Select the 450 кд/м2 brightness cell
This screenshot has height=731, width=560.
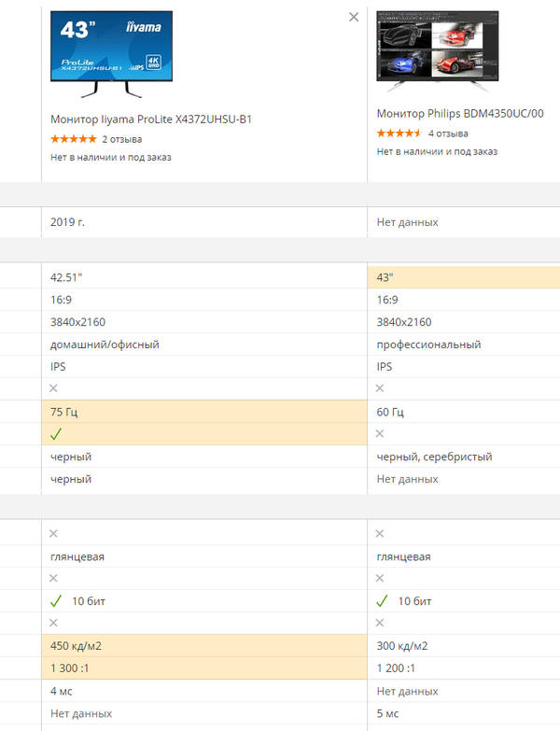click(x=205, y=646)
